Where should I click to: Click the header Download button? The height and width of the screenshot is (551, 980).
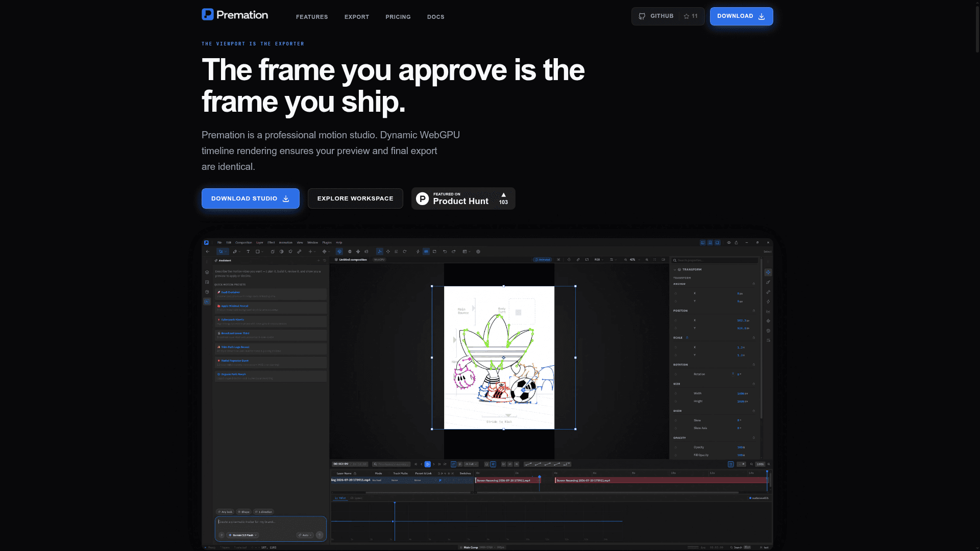coord(741,16)
